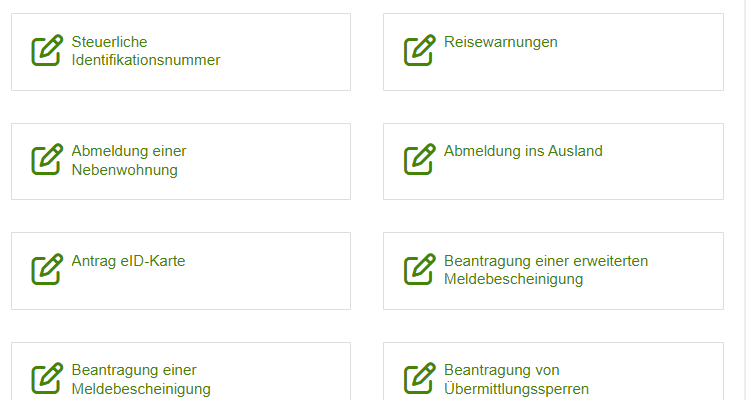
Task: Open the Reisewarnungen link
Action: (x=501, y=42)
